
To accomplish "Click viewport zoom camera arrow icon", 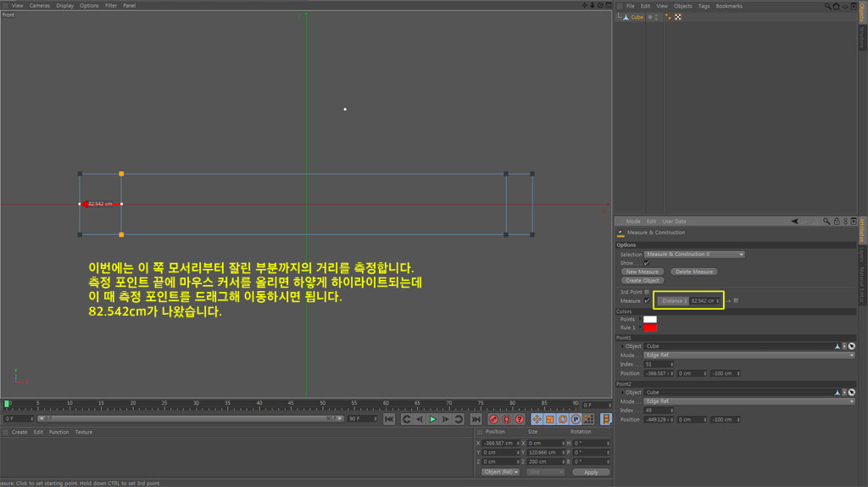I will point(592,6).
